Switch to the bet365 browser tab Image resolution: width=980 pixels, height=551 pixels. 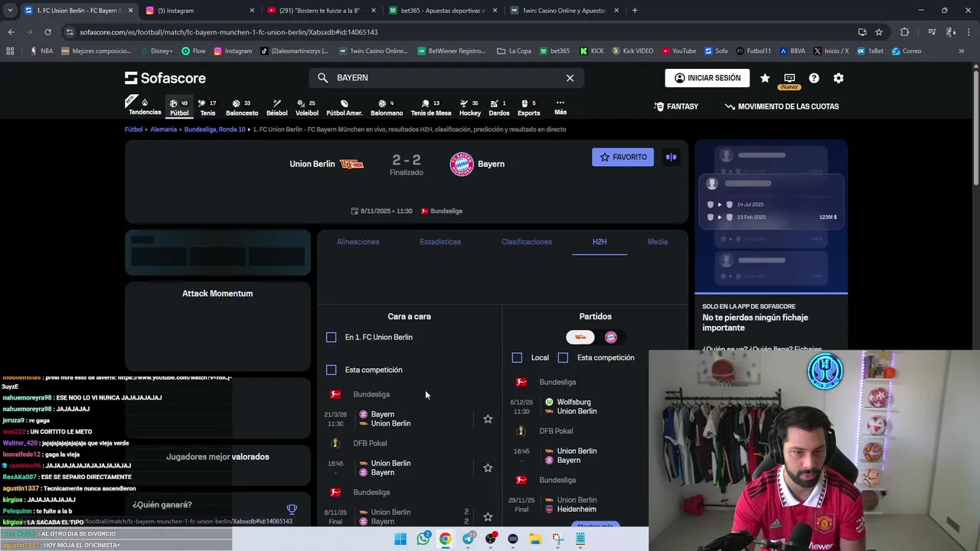coord(442,11)
